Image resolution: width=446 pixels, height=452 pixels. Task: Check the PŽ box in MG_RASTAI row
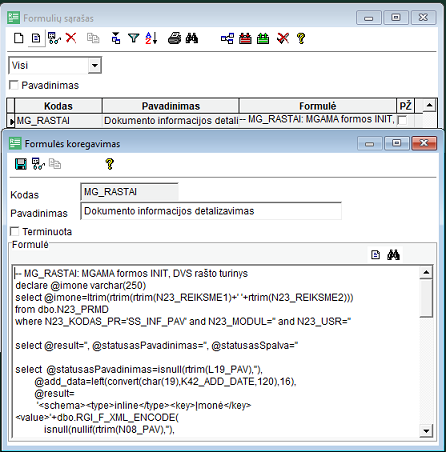coord(403,120)
